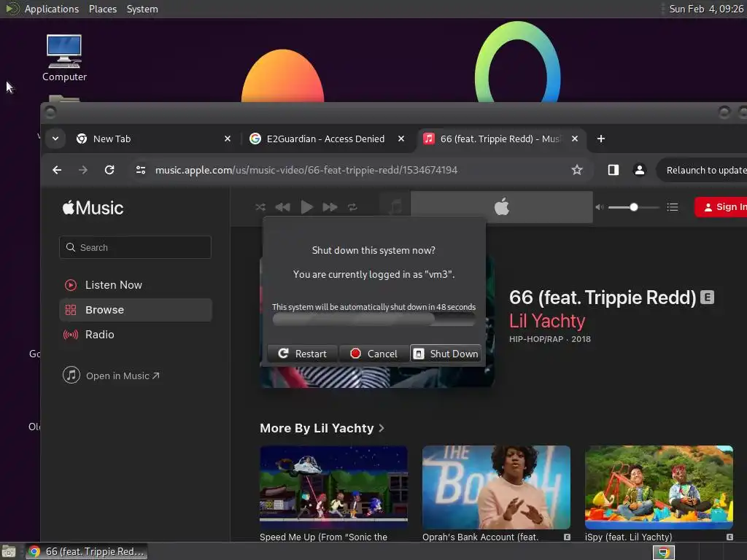This screenshot has width=747, height=560.
Task: Click the Apple Music search field
Action: (x=135, y=247)
